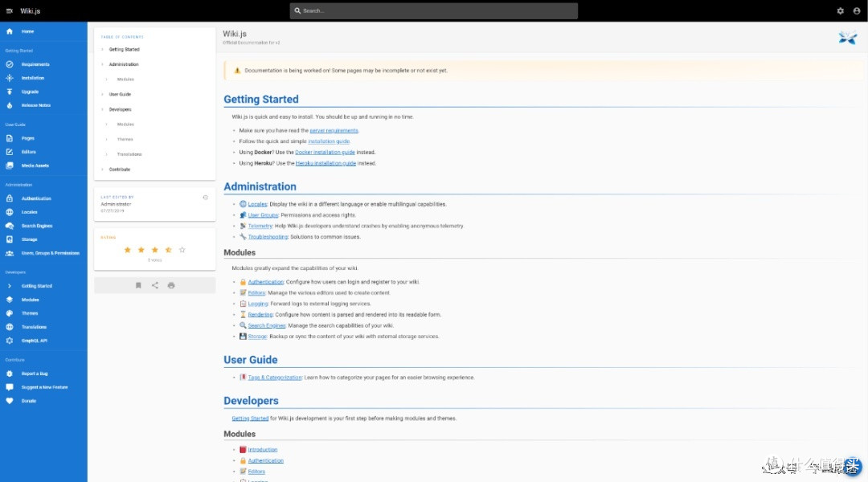Open the User Groups link

pyautogui.click(x=263, y=215)
